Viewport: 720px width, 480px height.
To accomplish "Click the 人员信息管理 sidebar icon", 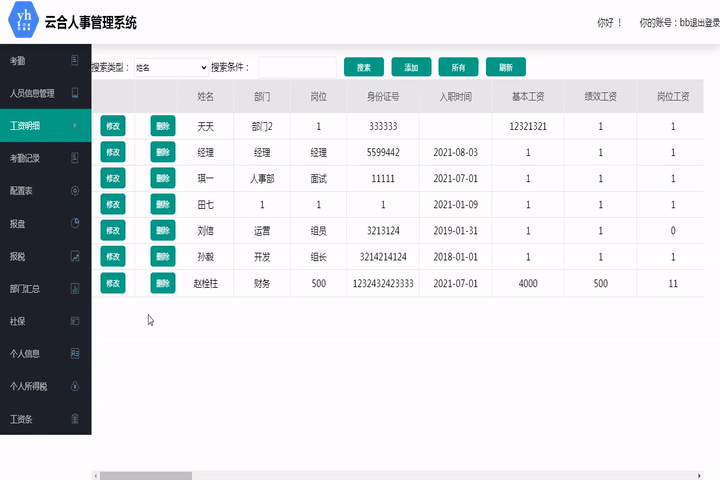I will pyautogui.click(x=75, y=93).
